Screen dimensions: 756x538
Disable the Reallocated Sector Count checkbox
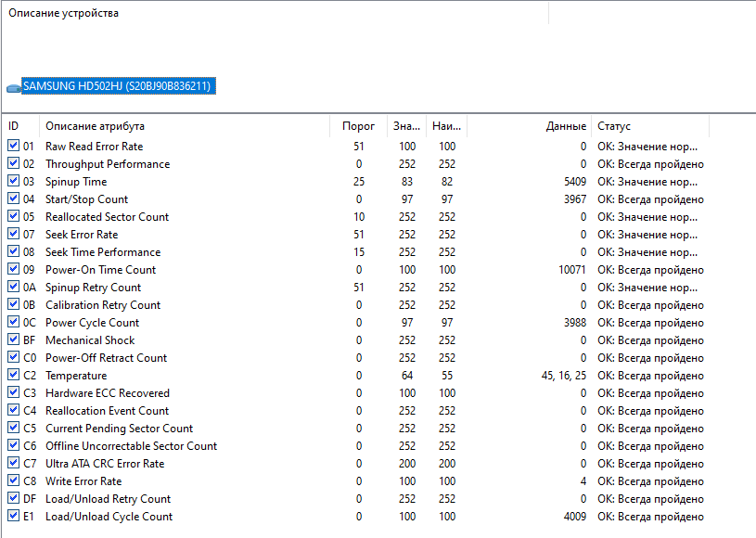pos(13,217)
